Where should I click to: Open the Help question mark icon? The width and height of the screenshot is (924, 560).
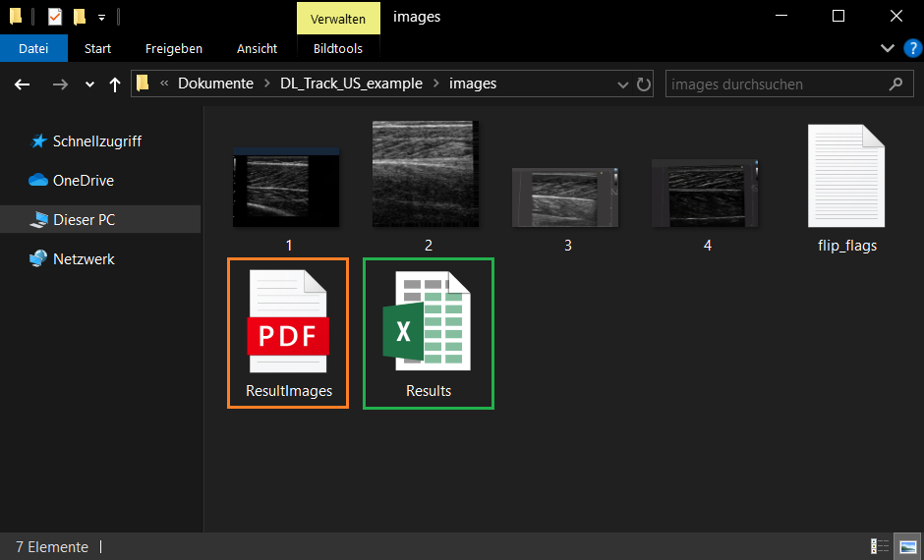tap(911, 48)
